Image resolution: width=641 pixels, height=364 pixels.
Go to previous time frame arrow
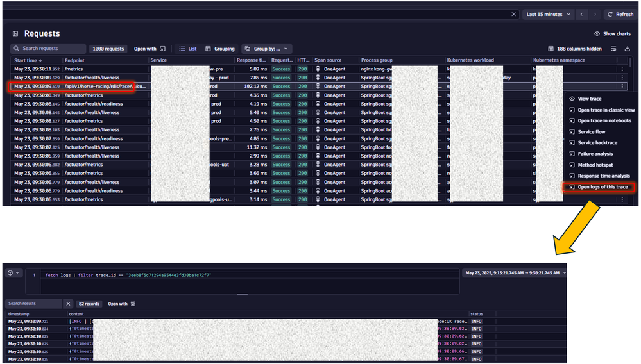point(581,14)
